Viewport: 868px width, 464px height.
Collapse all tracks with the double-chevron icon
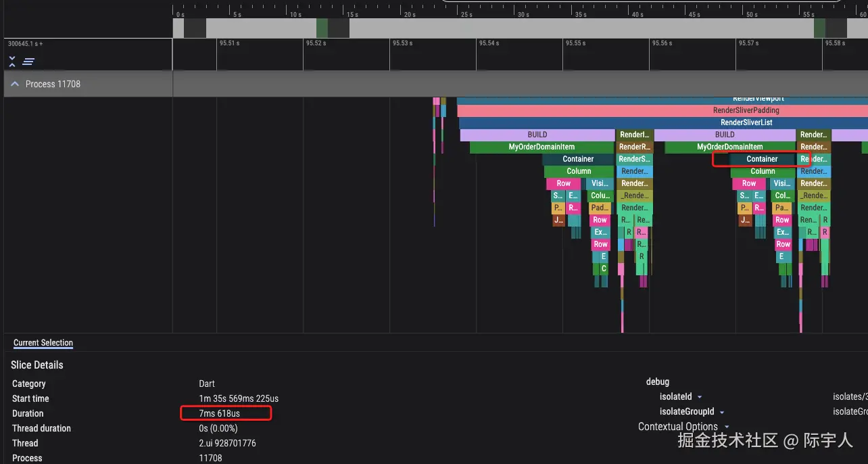(x=12, y=62)
